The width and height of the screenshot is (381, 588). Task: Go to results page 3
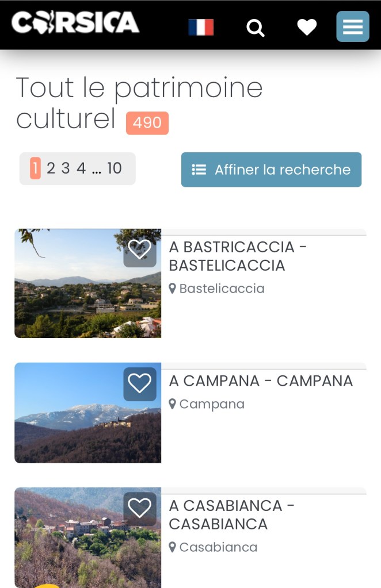(x=66, y=168)
